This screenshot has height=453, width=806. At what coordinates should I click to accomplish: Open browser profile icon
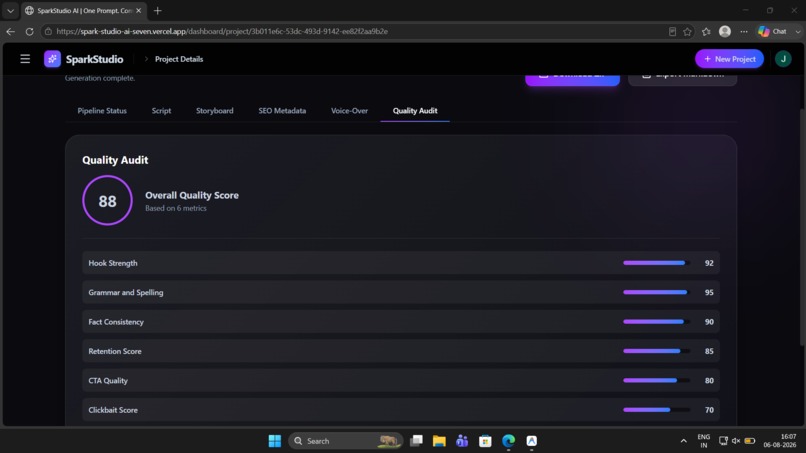click(725, 31)
